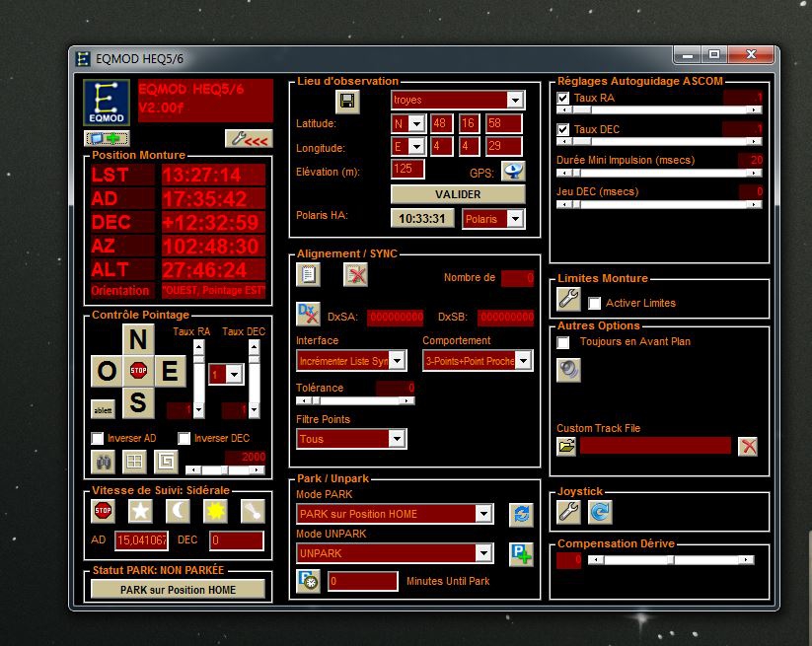Click the spiral search icon
The width and height of the screenshot is (812, 646).
pyautogui.click(x=166, y=462)
